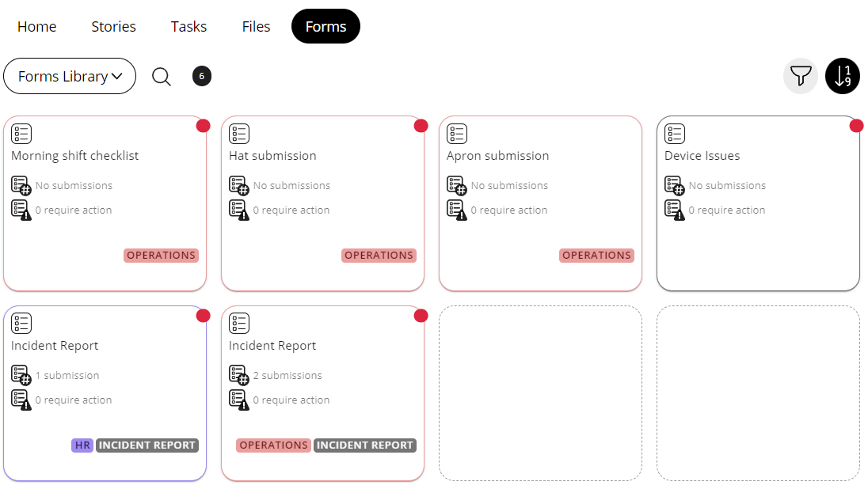Click the red dot on Device Issues card
Image resolution: width=868 pixels, height=489 pixels.
coord(856,126)
